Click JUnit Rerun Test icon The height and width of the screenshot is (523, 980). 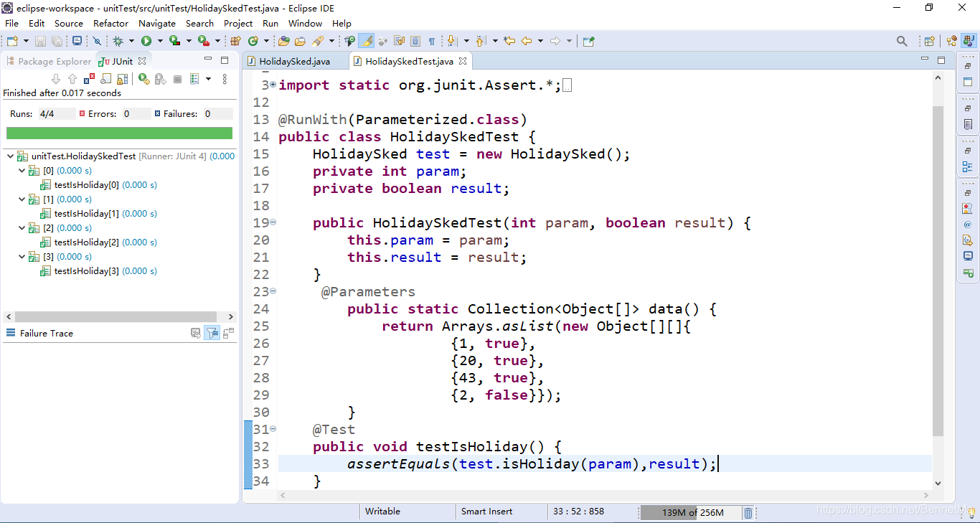click(x=143, y=79)
